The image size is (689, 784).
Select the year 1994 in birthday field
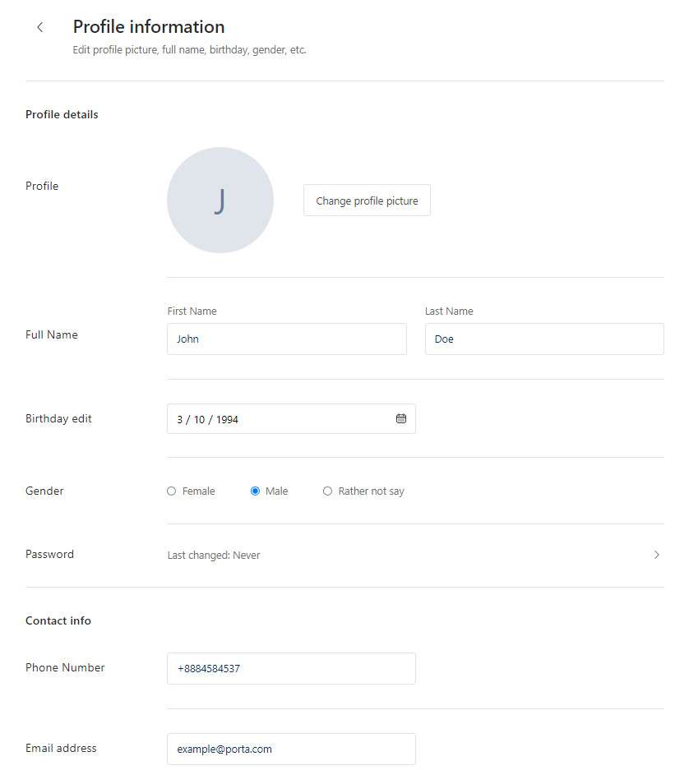(227, 419)
